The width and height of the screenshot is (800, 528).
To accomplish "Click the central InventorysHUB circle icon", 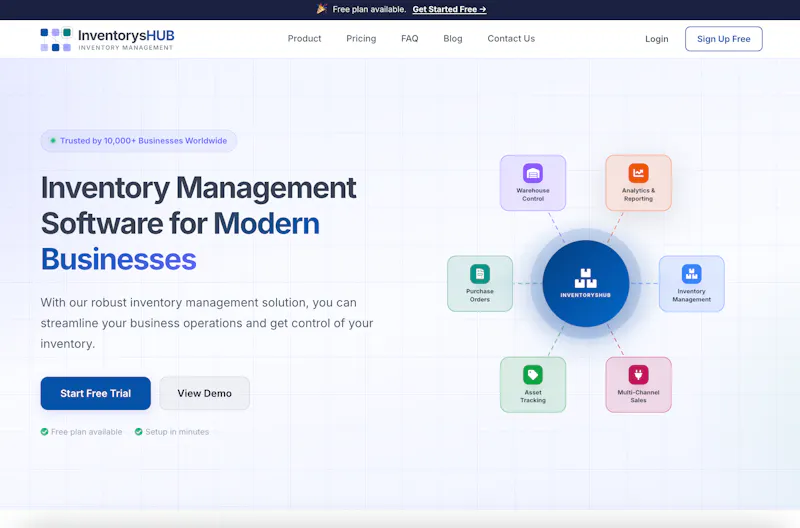I will 586,283.
